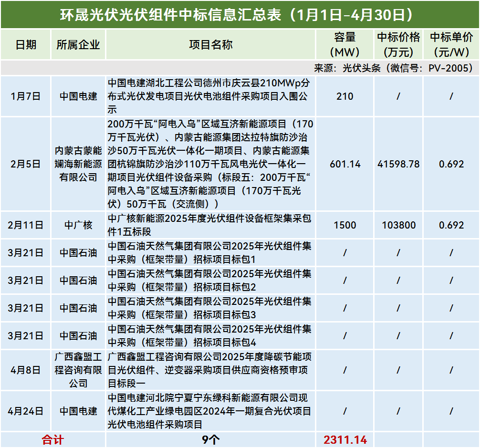Click the company cell 中广核
480x448 pixels.
tap(78, 225)
